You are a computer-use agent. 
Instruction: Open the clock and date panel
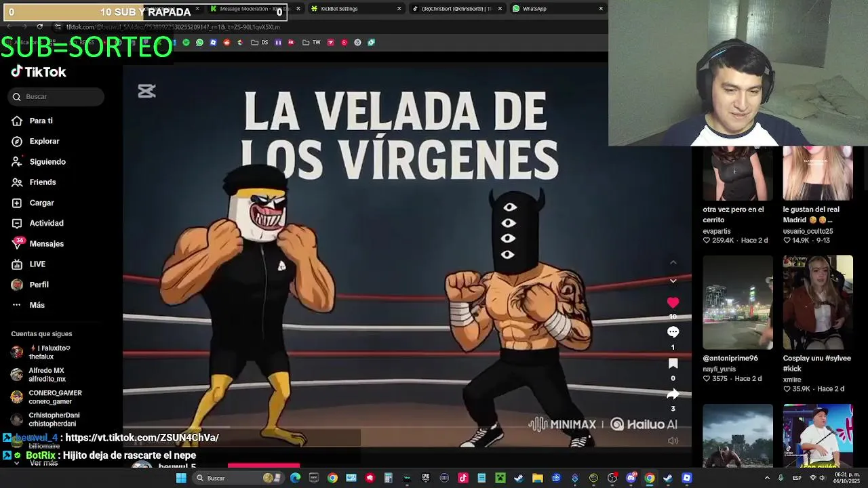pos(846,478)
